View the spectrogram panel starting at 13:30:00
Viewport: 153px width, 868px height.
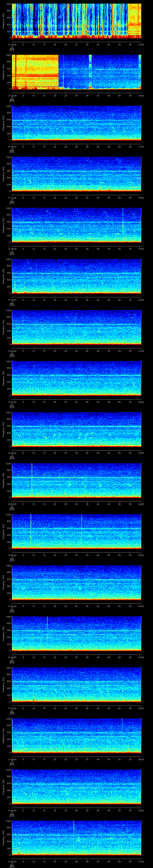pyautogui.click(x=77, y=838)
